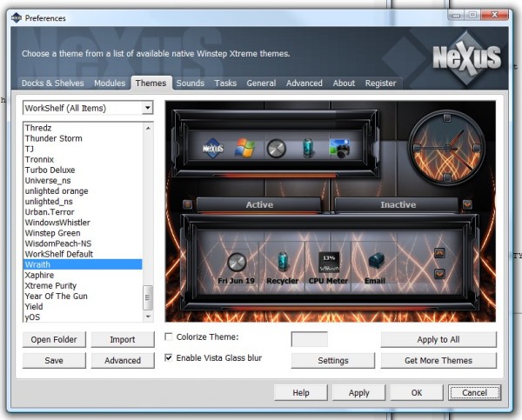Viewport: 522px width, 420px height.
Task: Show the About tab
Action: point(344,83)
